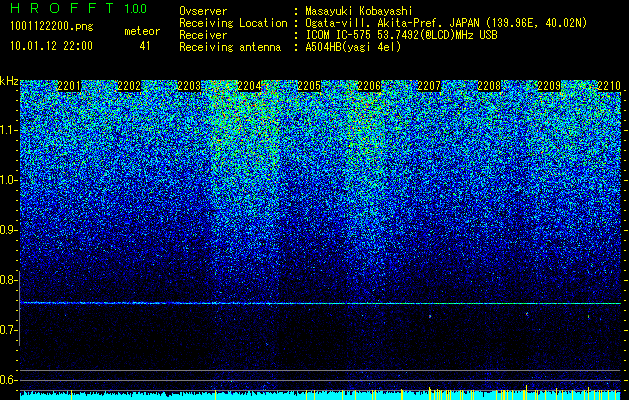Click the 0.9 frequency axis label

8,230
